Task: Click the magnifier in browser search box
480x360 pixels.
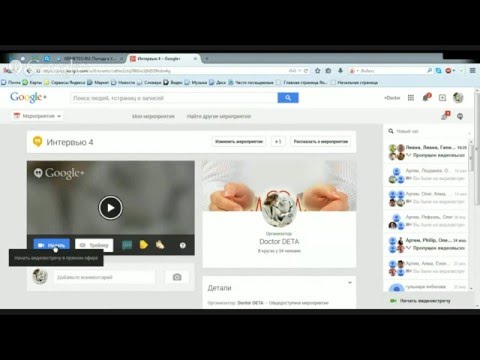Action: (x=430, y=71)
